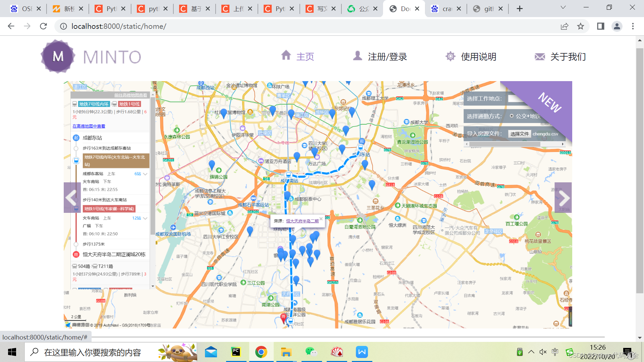
Task: Close the 房源 info popup on map
Action: point(321,219)
